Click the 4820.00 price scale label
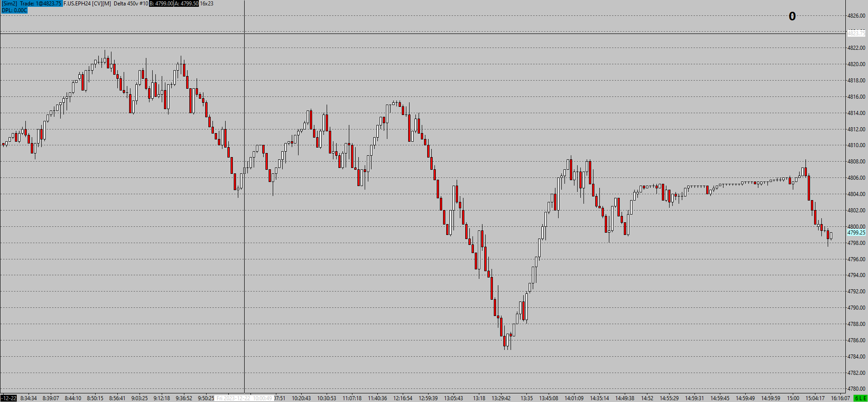 click(856, 64)
